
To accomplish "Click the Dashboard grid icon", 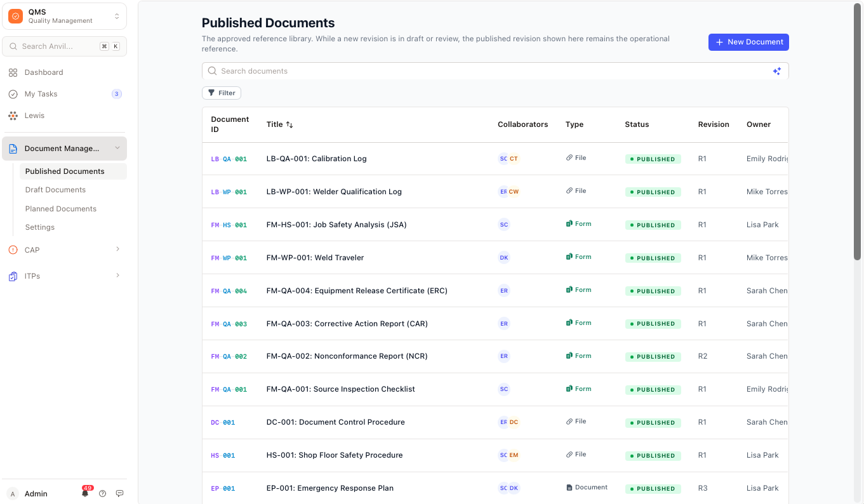I will (x=13, y=72).
